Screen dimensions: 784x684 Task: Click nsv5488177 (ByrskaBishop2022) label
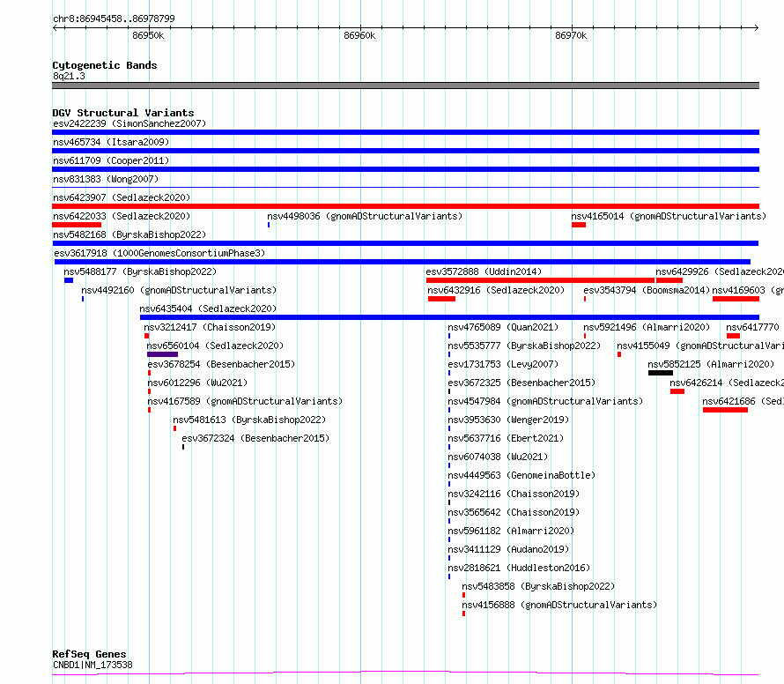(140, 271)
